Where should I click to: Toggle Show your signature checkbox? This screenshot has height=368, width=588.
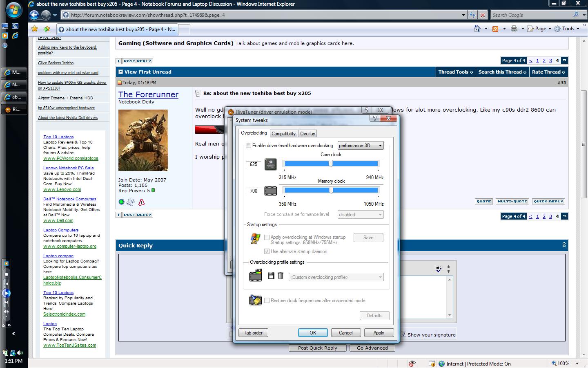403,334
